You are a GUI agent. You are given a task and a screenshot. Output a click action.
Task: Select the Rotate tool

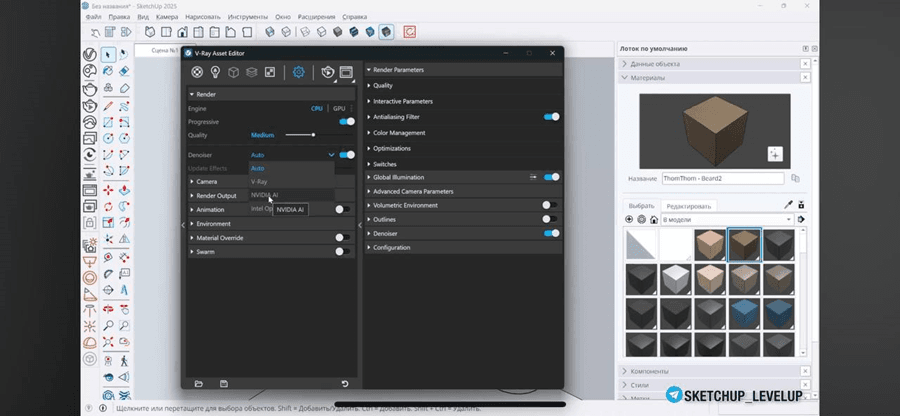coord(108,207)
